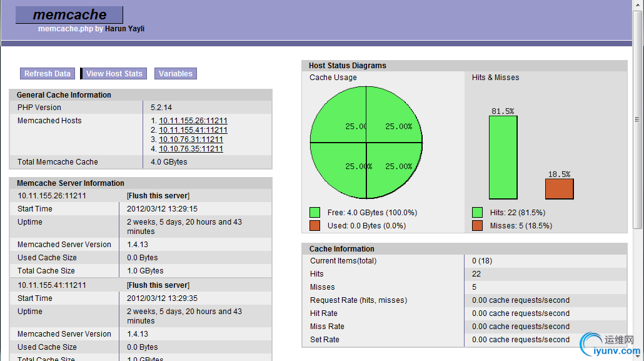Flush this server for 10.11.155.41:11211
This screenshot has width=644, height=361.
click(158, 285)
